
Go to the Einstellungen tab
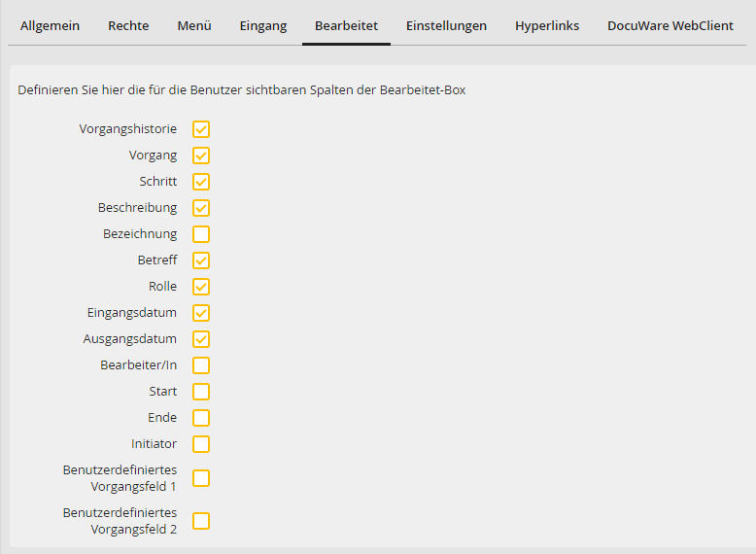(x=446, y=26)
